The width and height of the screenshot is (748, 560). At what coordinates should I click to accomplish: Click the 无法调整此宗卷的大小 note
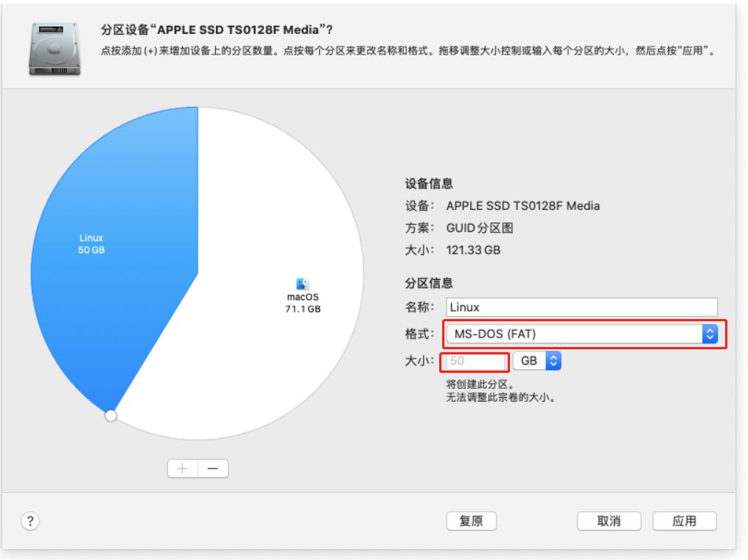pyautogui.click(x=501, y=397)
